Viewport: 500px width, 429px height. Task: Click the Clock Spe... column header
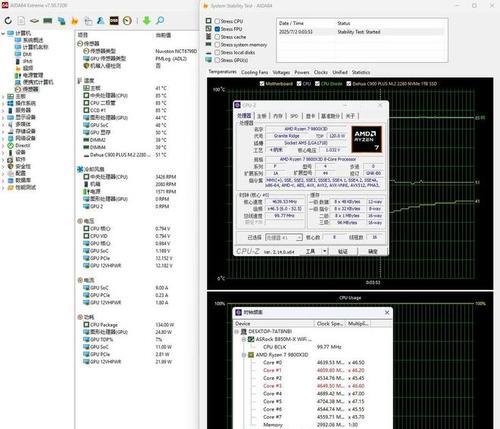coord(330,324)
